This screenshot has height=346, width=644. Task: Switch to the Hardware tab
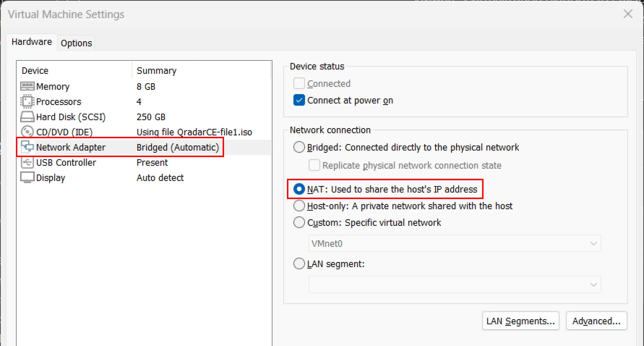(32, 42)
